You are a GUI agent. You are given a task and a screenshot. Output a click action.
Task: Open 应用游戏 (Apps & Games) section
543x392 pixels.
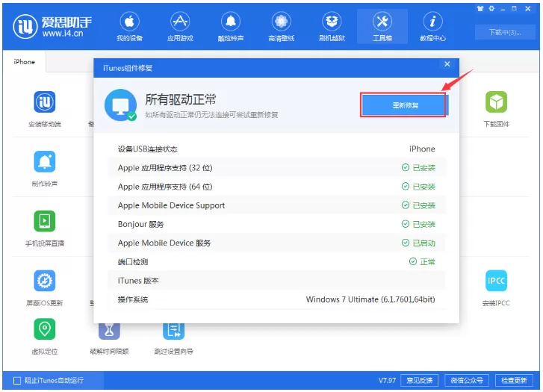(180, 27)
